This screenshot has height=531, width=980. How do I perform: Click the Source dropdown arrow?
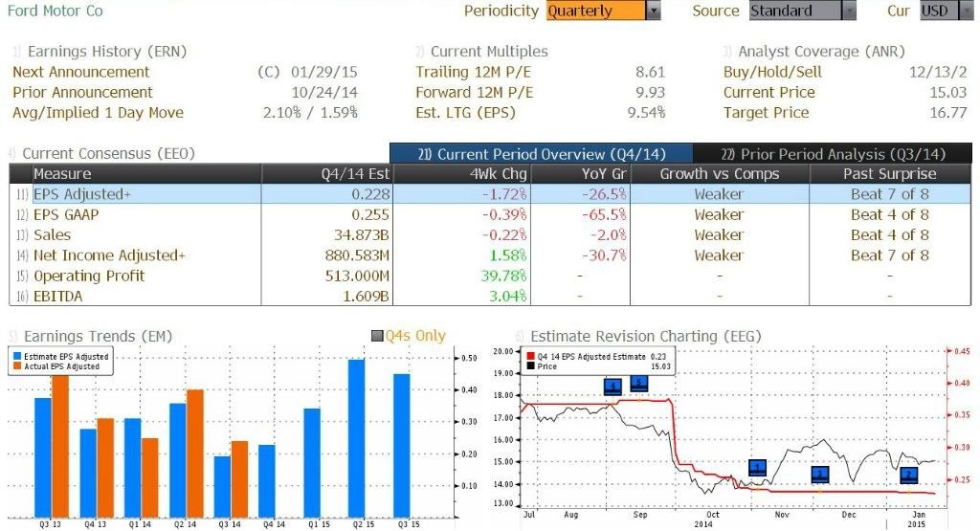tap(849, 11)
